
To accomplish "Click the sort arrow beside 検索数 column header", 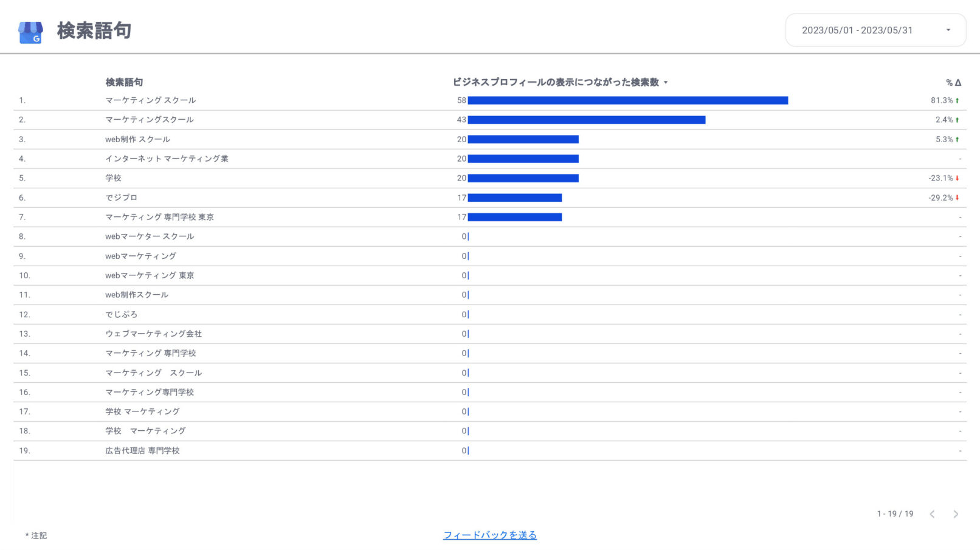I will [666, 83].
